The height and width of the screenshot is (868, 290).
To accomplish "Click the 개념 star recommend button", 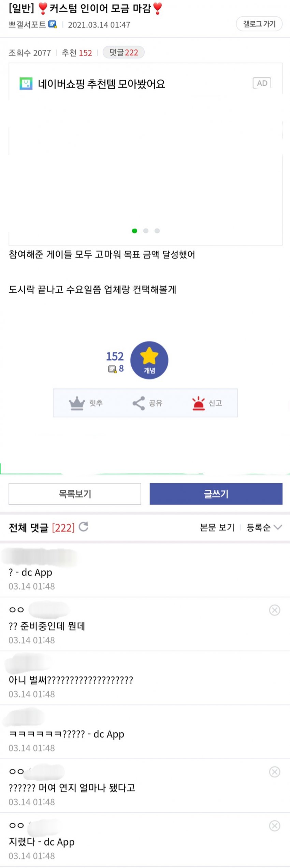I will click(149, 360).
